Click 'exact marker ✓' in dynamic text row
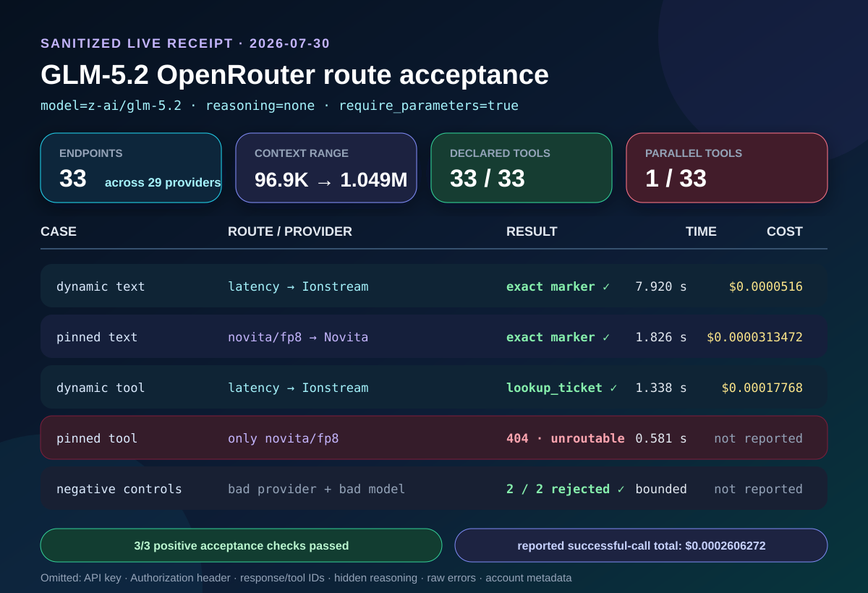Screen dimensions: 868x593 pyautogui.click(x=558, y=286)
